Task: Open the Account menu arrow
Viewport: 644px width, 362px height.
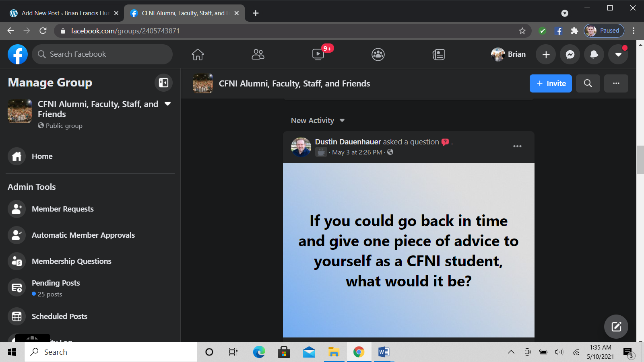Action: pyautogui.click(x=618, y=54)
